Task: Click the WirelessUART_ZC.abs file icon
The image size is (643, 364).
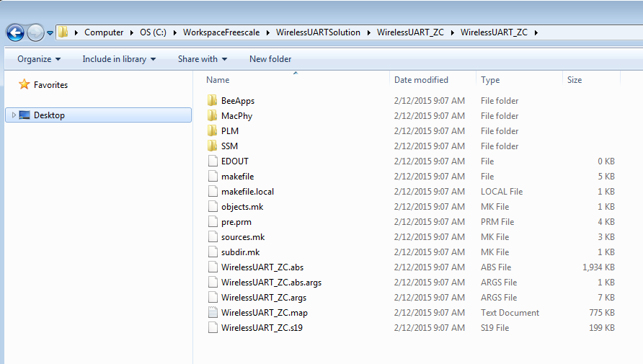Action: tap(213, 267)
